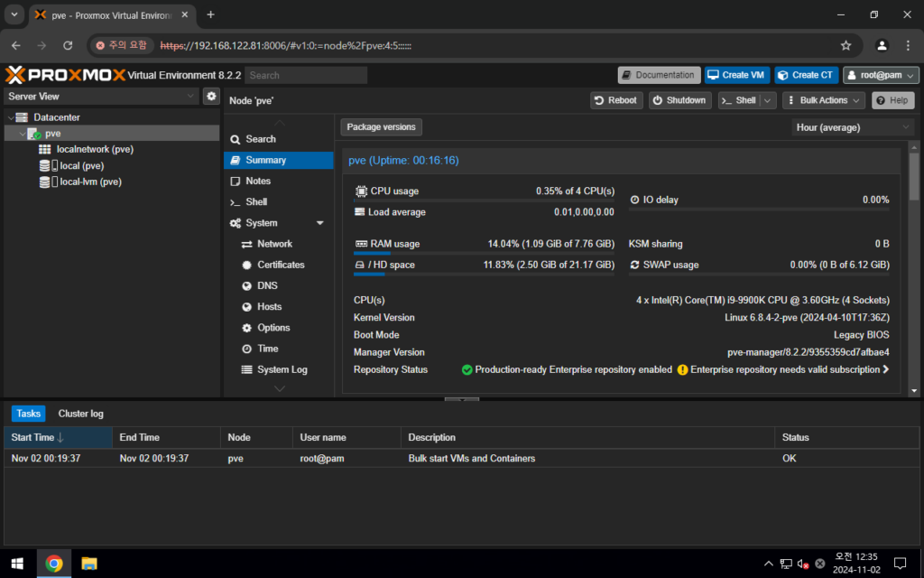This screenshot has width=924, height=578.
Task: Click the Package versions button
Action: click(381, 127)
